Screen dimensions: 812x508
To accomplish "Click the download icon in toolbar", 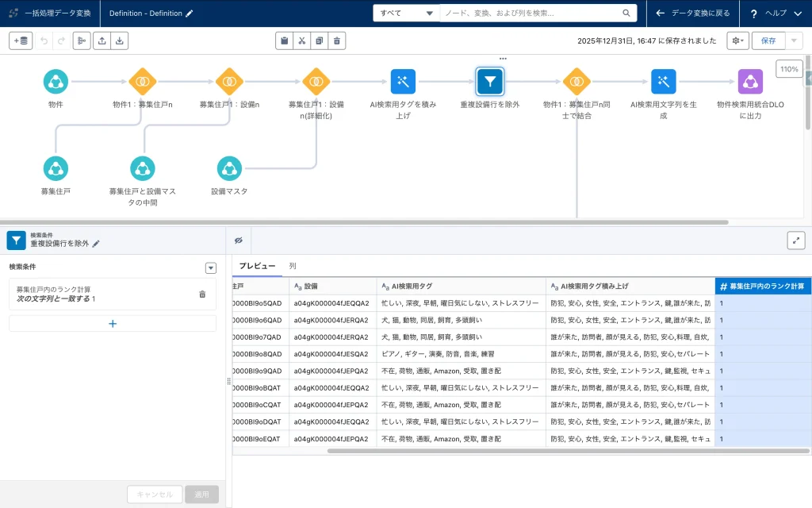I will [119, 40].
